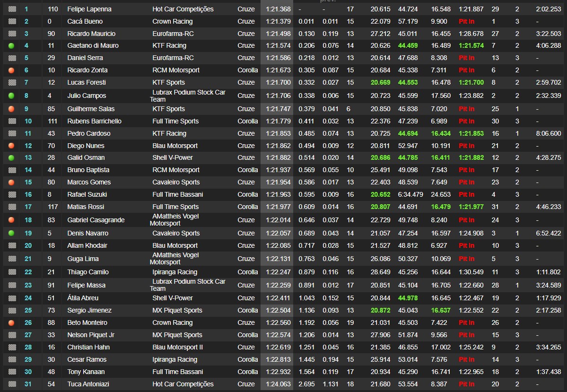Click the driver name Guga Lima
567x392 pixels.
pyautogui.click(x=83, y=259)
